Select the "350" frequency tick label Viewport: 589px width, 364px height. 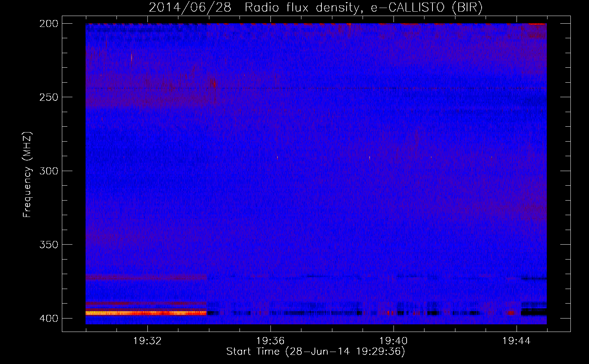48,244
